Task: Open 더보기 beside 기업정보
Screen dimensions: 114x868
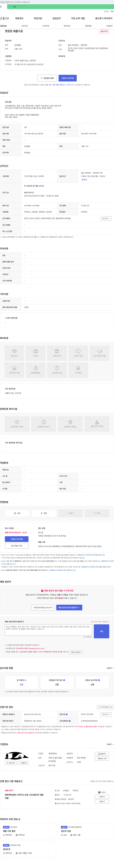Action: click(x=110, y=744)
